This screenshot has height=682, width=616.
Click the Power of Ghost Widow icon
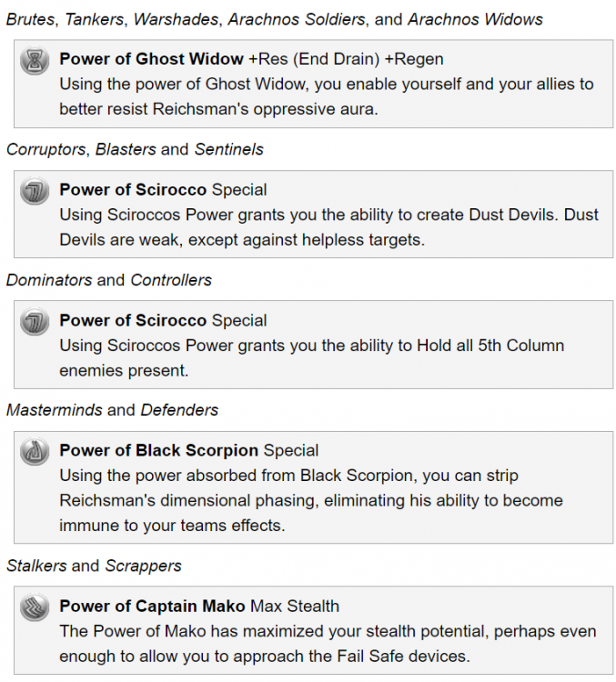tap(35, 62)
